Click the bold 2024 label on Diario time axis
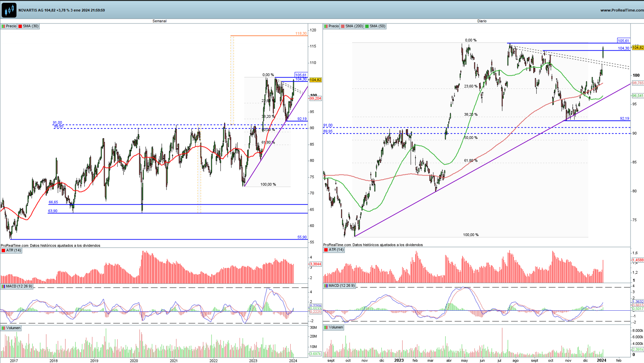 pyautogui.click(x=601, y=360)
